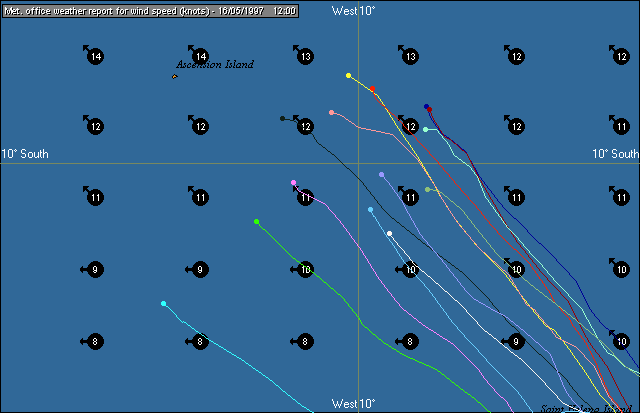640x413 pixels.
Task: Click the olive green track's starting dot
Action: pyautogui.click(x=427, y=189)
